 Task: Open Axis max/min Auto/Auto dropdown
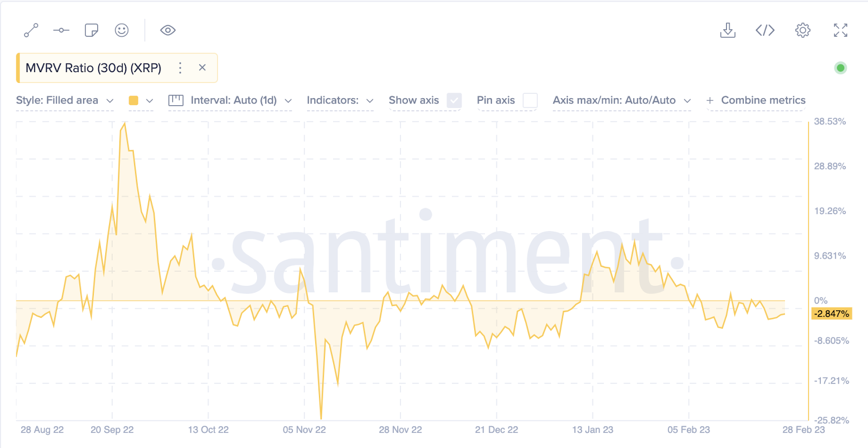click(x=622, y=100)
